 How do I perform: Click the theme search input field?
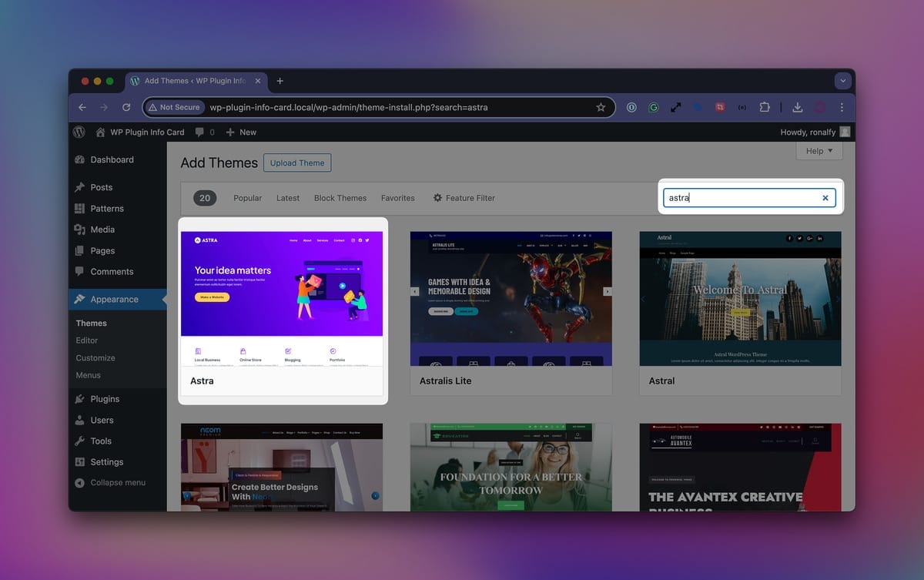pos(739,198)
